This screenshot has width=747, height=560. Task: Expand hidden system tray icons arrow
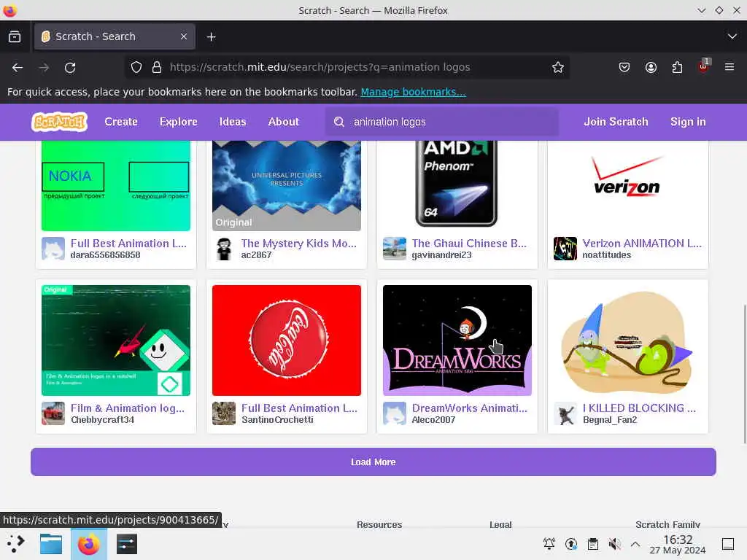click(x=635, y=544)
